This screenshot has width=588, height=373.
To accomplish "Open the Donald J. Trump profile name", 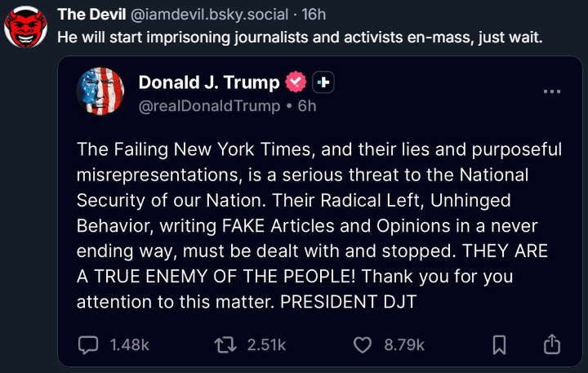I will pos(208,82).
